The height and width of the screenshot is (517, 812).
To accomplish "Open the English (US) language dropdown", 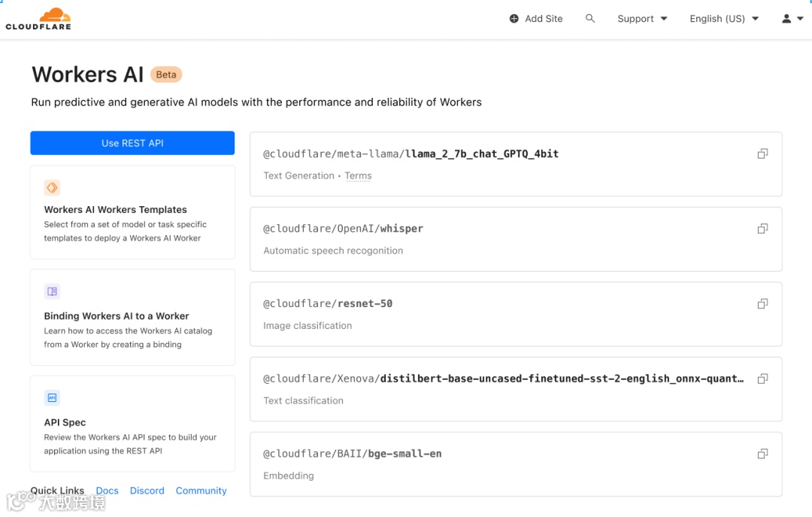I will 724,19.
